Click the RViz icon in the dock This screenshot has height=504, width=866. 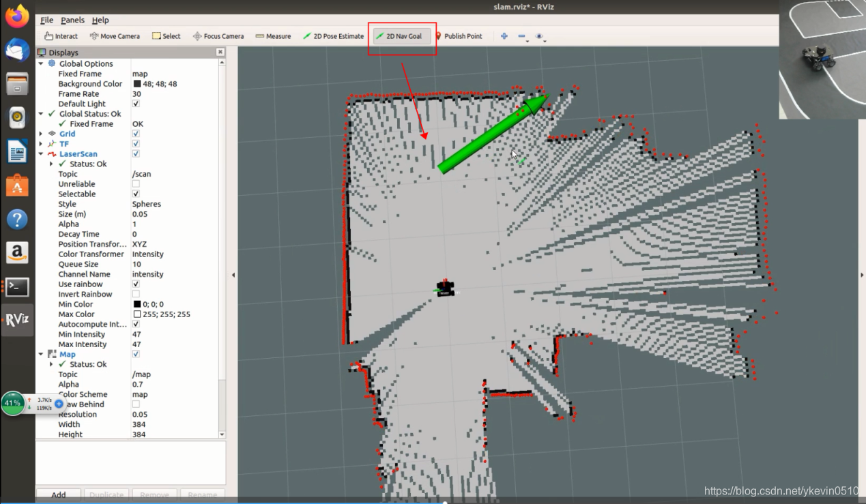17,321
